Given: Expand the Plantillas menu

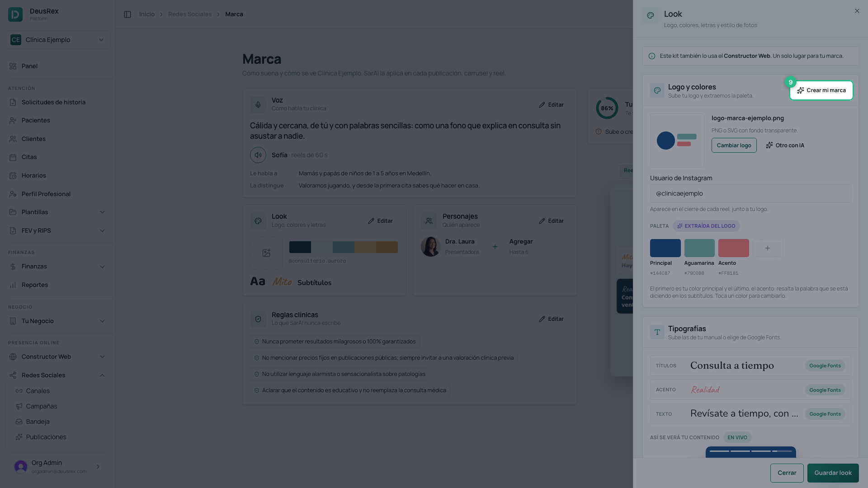Looking at the screenshot, I should tap(57, 212).
